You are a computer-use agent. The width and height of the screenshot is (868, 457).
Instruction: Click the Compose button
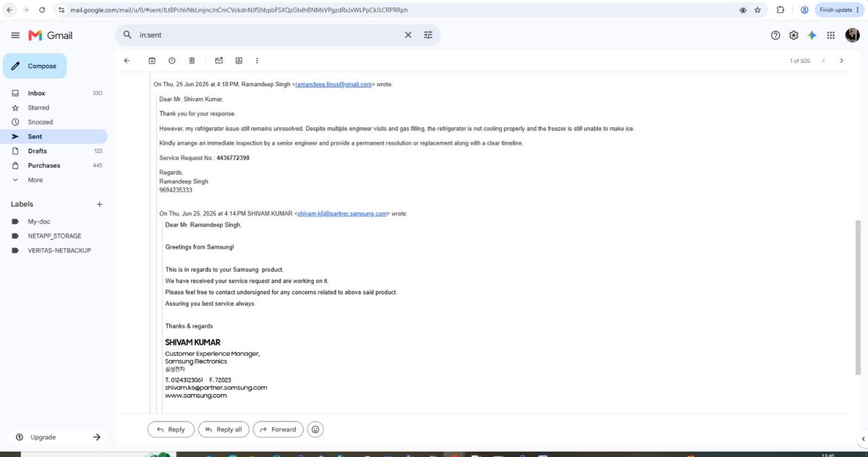pyautogui.click(x=35, y=66)
